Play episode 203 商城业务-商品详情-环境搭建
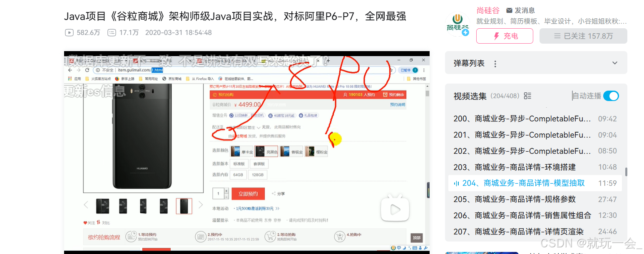The height and width of the screenshot is (254, 644). [535, 167]
